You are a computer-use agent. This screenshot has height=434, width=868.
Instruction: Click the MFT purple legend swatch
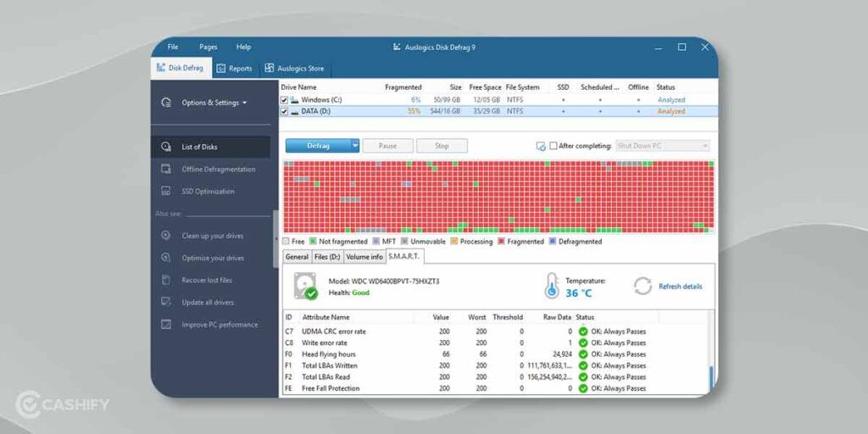(x=376, y=242)
